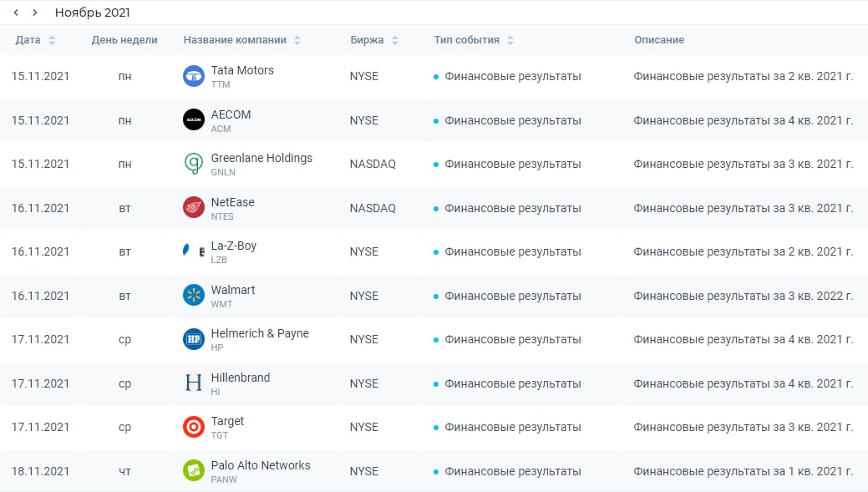Click the Ноябрь 2021 month label
The height and width of the screenshot is (492, 868).
(92, 13)
